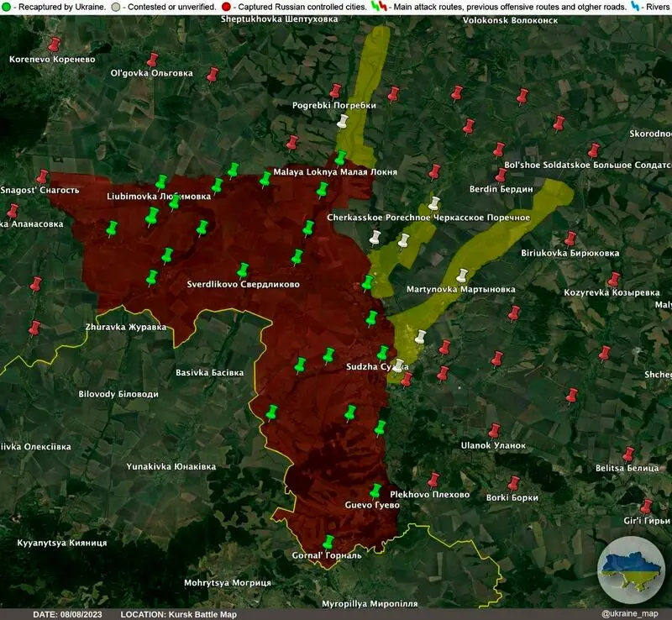Click the 'DATE: 08/08/2023' text

coord(67,614)
